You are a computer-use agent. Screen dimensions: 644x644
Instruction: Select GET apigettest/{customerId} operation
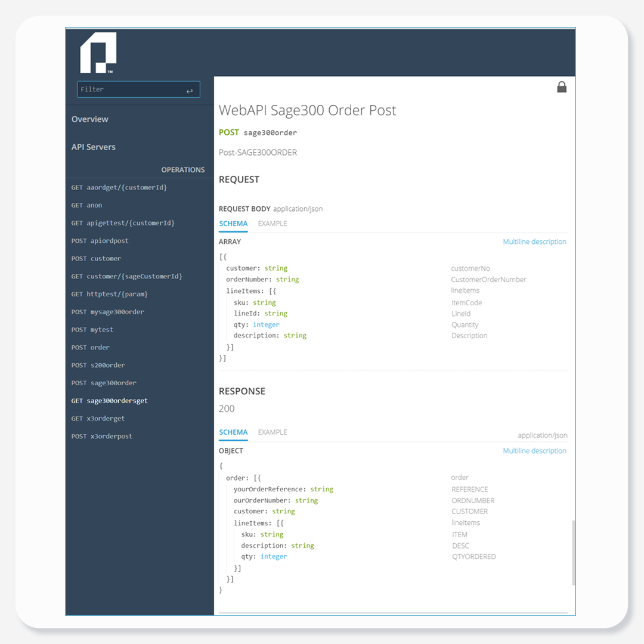123,223
